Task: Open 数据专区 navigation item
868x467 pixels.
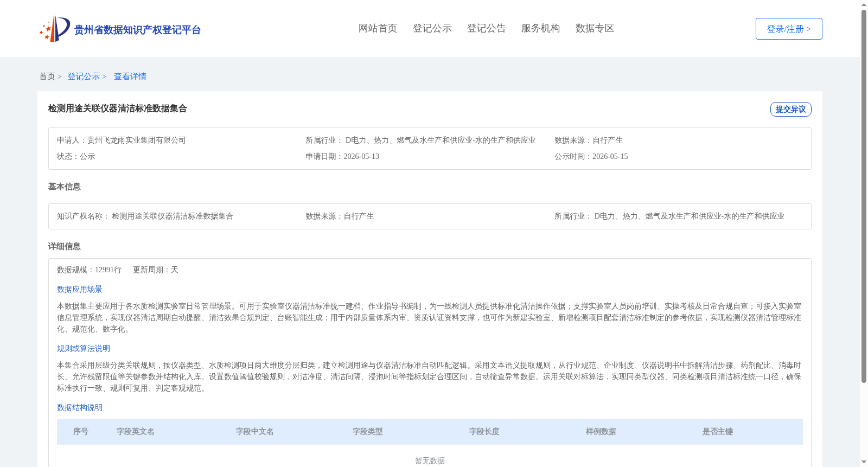Action: 595,28
